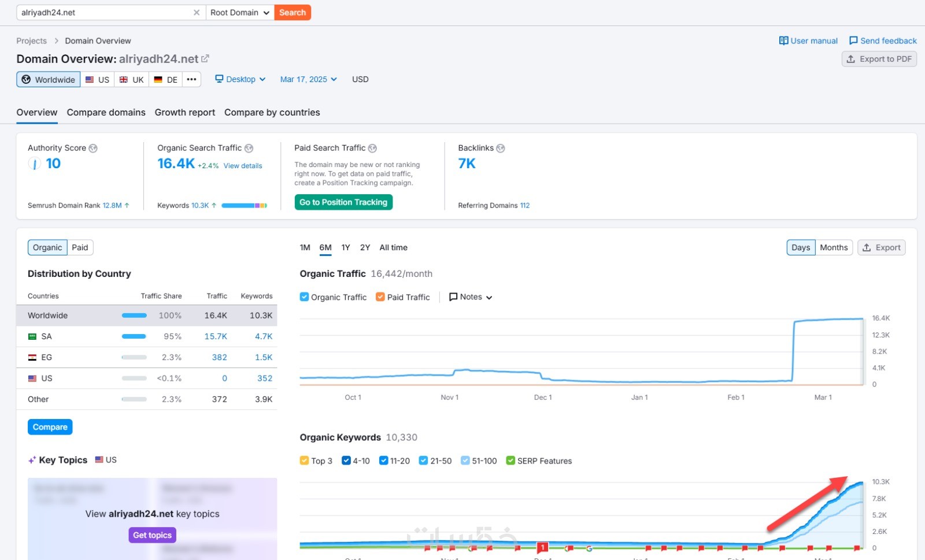Select the UK flag database
Screen dimensions: 925x560
point(131,79)
